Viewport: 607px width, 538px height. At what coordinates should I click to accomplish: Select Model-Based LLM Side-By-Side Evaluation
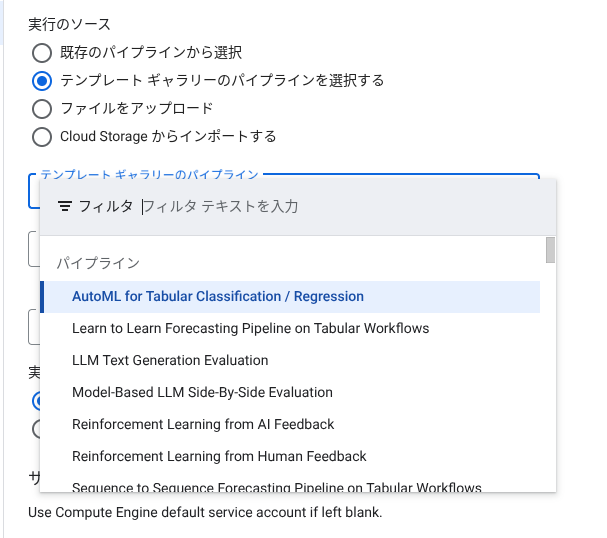point(290,392)
